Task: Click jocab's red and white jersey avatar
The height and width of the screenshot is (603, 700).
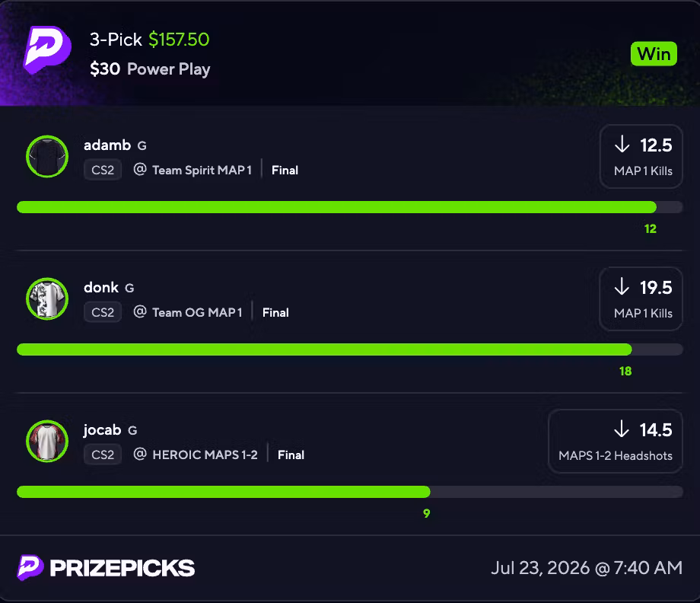Action: (x=47, y=441)
